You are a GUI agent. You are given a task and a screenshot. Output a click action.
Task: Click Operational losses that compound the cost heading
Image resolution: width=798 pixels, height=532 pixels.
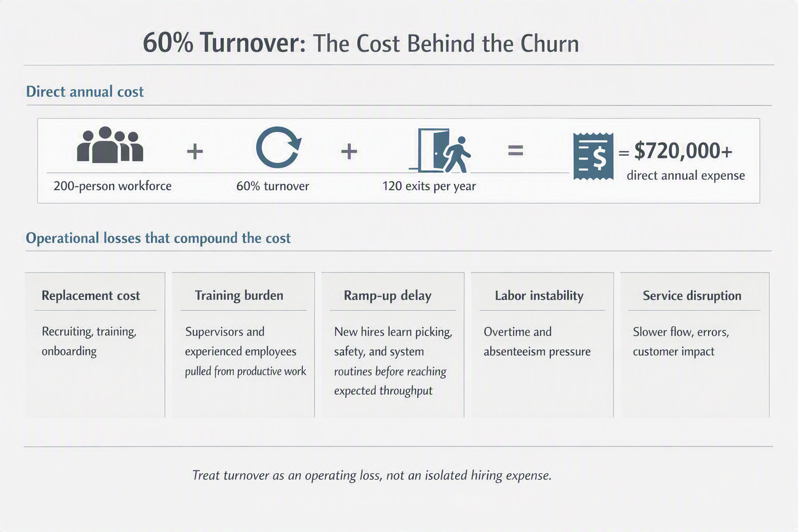tap(158, 238)
